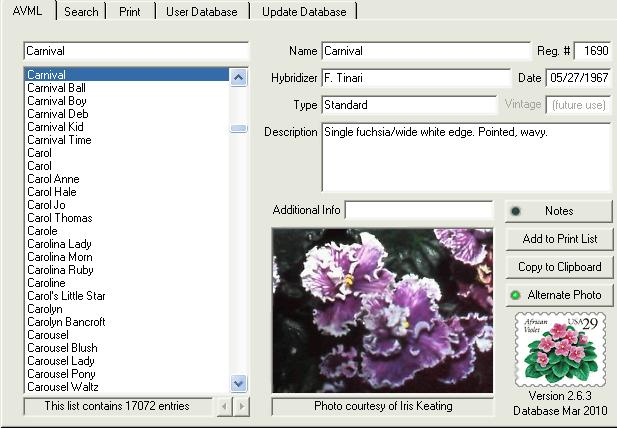617x428 pixels.
Task: Click the Notes button
Action: [x=559, y=211]
